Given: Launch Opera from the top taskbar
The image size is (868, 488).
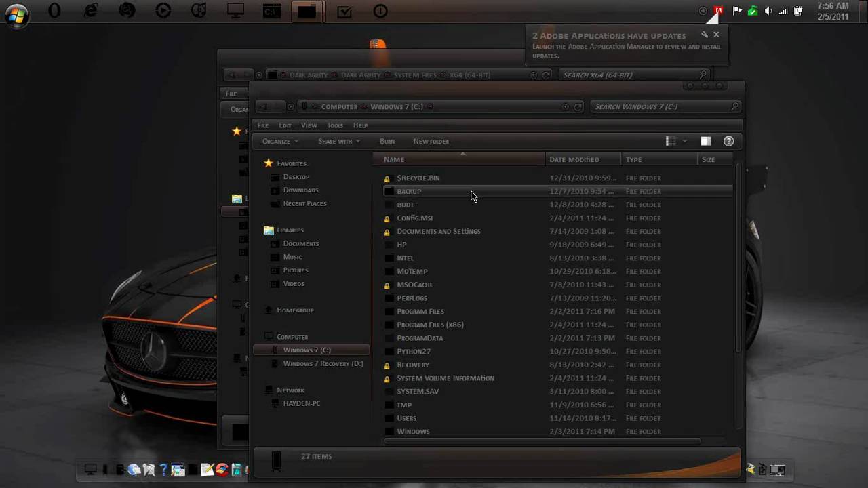Looking at the screenshot, I should click(54, 11).
